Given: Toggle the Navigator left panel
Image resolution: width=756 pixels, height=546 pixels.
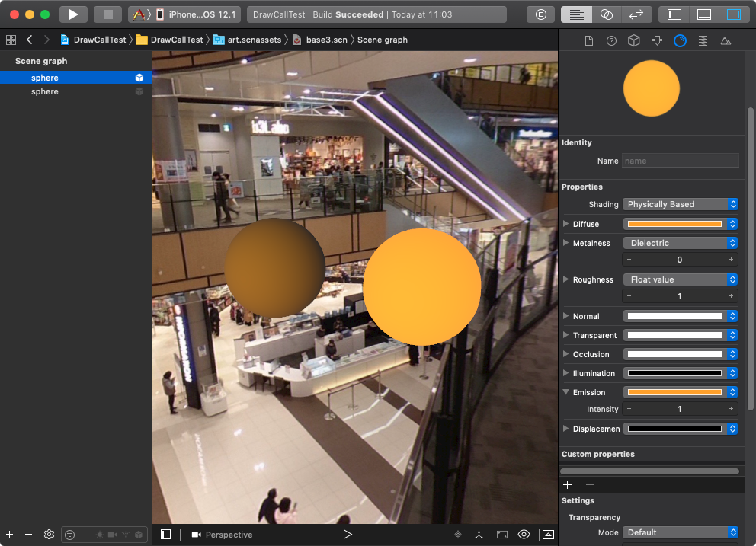Looking at the screenshot, I should (x=674, y=14).
